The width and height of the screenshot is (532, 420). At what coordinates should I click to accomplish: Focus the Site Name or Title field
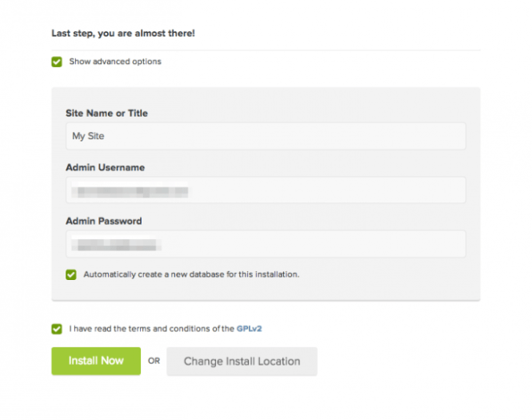266,136
